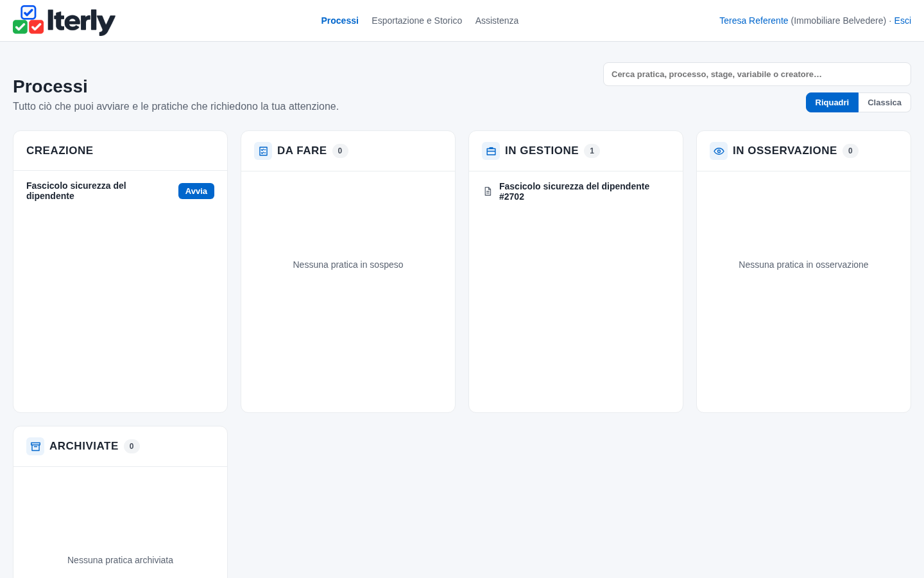Switch to Riquadri view
The width and height of the screenshot is (924, 578).
coord(832,103)
